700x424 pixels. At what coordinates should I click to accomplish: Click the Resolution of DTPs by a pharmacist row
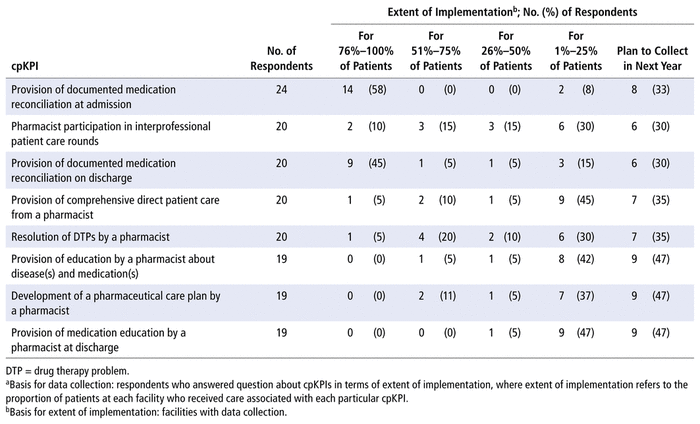click(87, 235)
